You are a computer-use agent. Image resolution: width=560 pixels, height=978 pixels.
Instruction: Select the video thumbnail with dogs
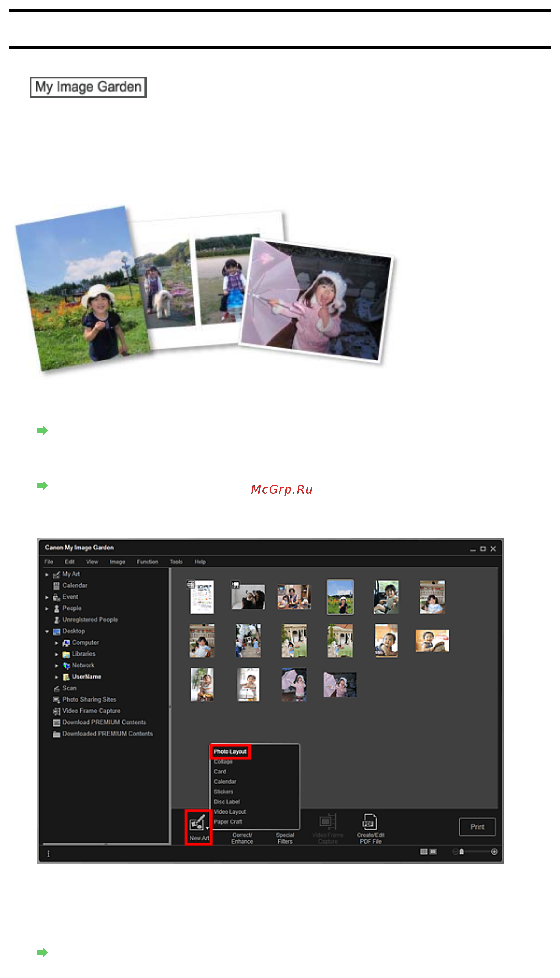coord(248,597)
